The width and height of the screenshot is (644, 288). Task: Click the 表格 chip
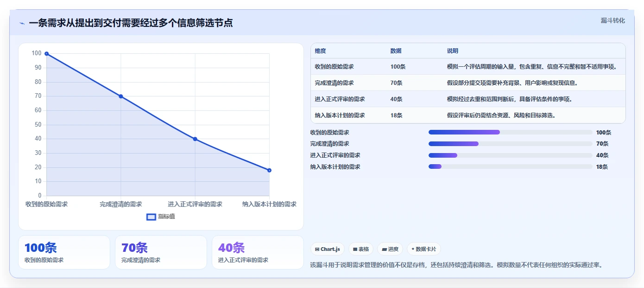[361, 249]
